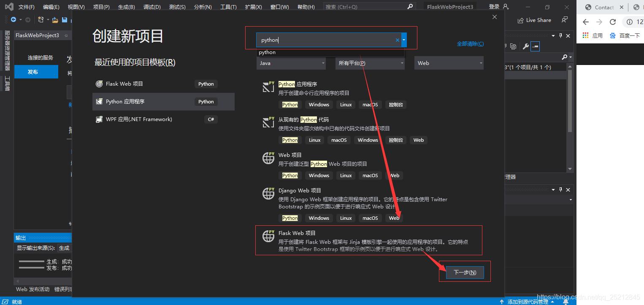Choose recent template Python 应用程序

coord(163,102)
